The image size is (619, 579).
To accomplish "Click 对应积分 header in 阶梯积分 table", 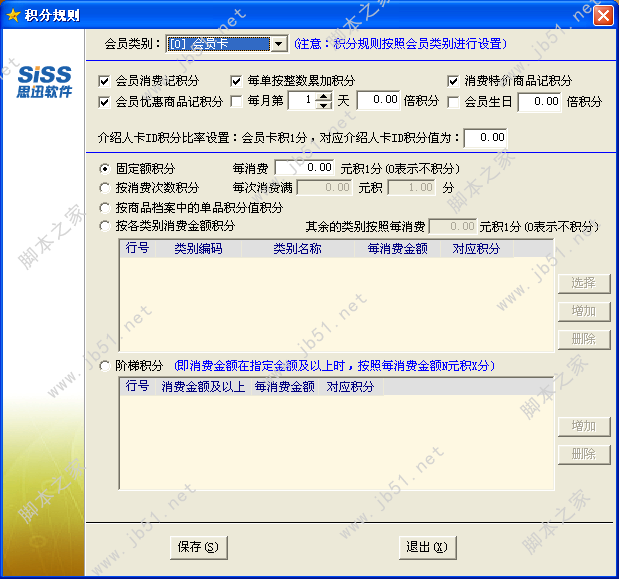I will 350,386.
